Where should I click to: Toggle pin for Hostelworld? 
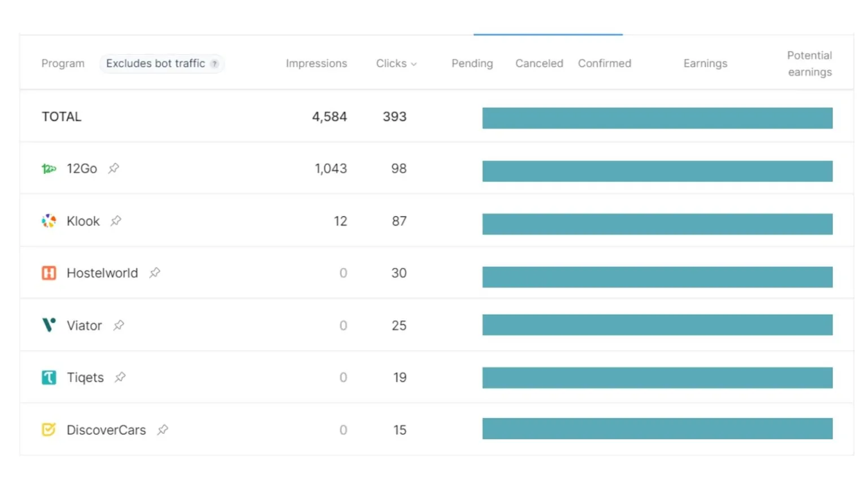click(154, 273)
